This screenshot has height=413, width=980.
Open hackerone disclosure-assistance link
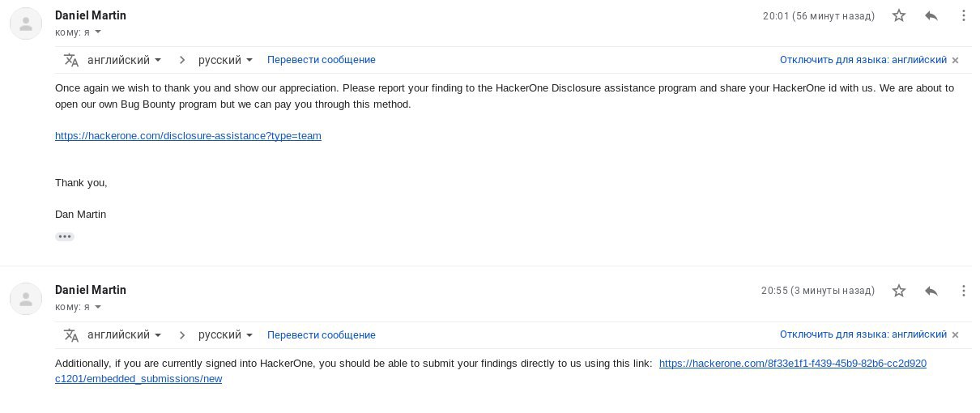pos(188,135)
